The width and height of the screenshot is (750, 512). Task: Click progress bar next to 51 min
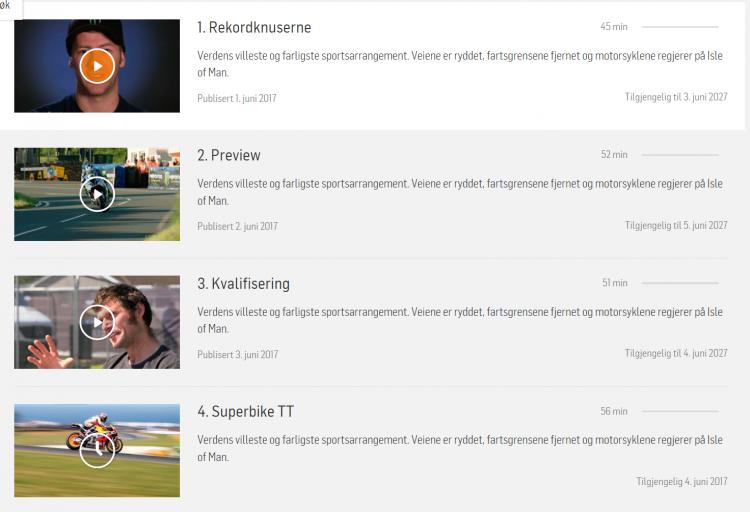pos(680,283)
